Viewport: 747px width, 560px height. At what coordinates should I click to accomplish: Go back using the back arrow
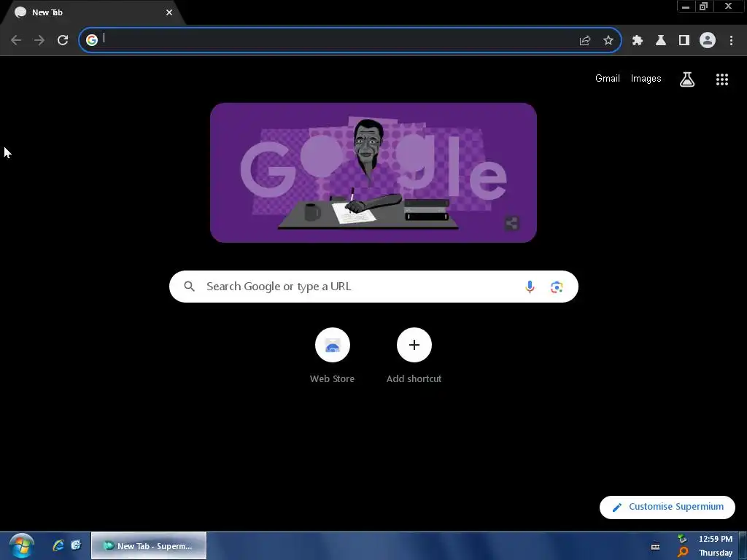point(16,41)
